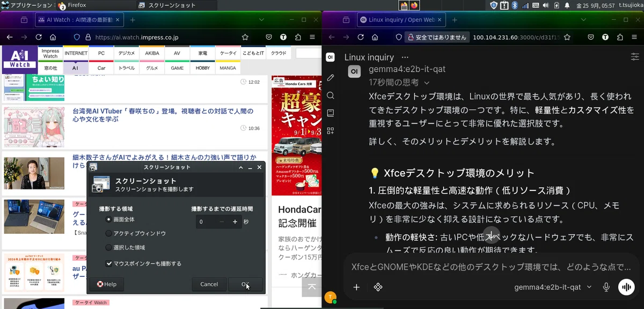Image resolution: width=644 pixels, height=309 pixels.
Task: Switch to the Linux inquiry Open WebUI tab
Action: pos(401,20)
